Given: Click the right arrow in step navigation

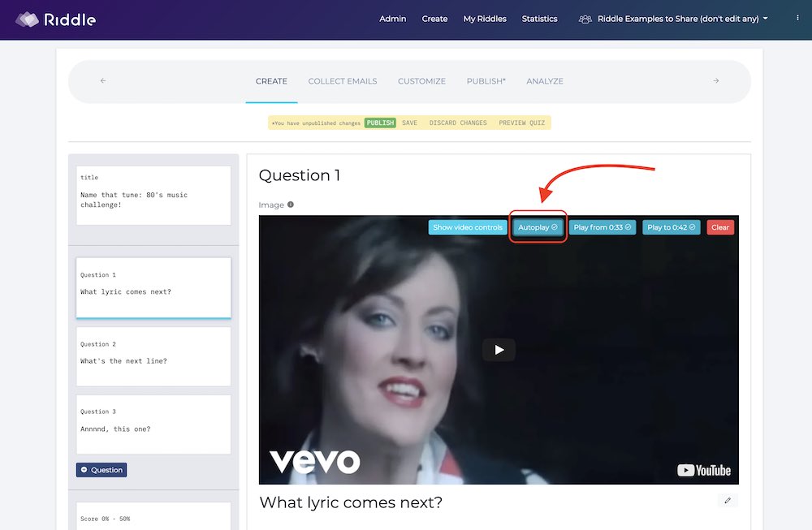Looking at the screenshot, I should click(x=715, y=80).
